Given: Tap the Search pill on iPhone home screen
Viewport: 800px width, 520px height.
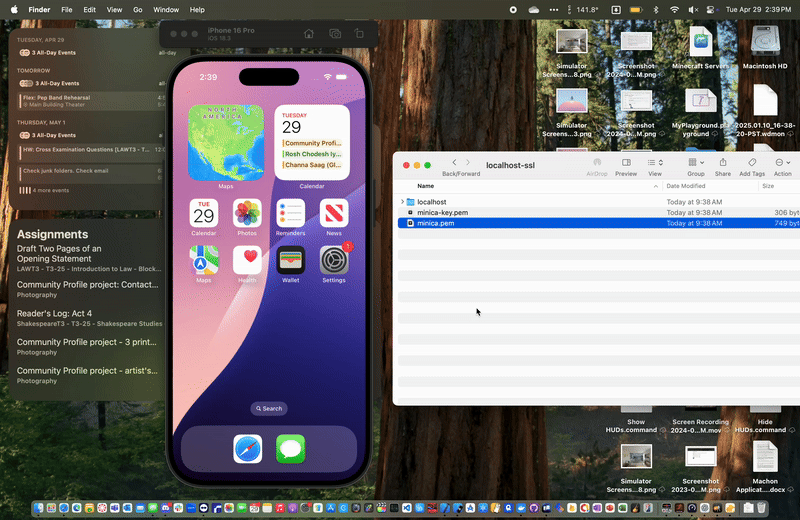Looking at the screenshot, I should 268,408.
